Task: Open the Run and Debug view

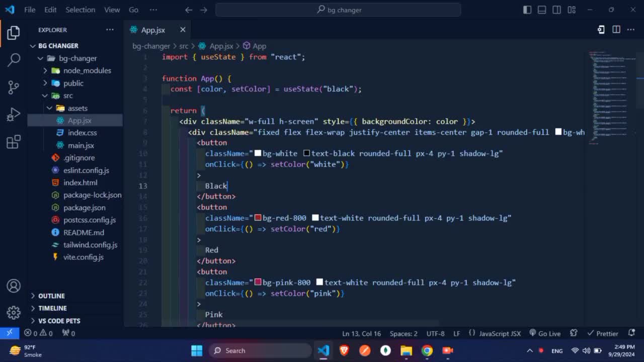Action: coord(14,115)
